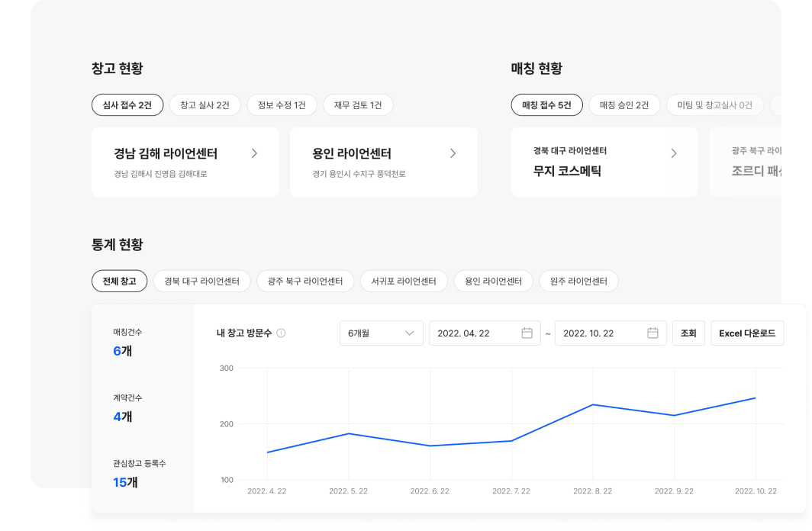Click arrow on 경남 김해 라이언센터 card

pos(254,153)
